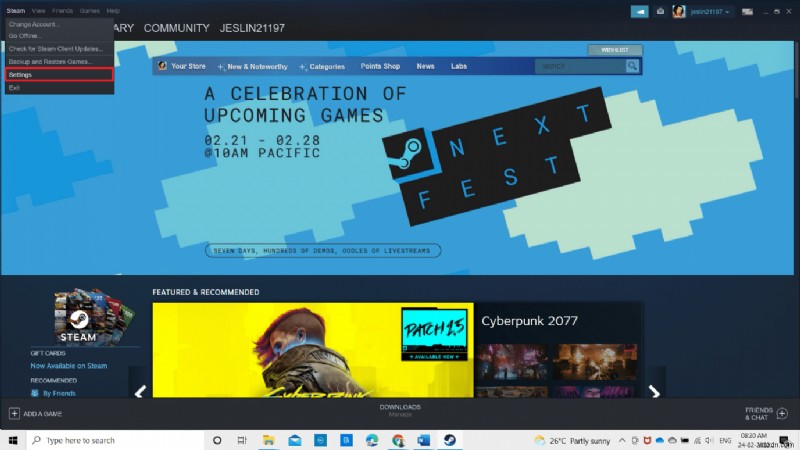Open the OneDrive cloud tray icon

[660, 440]
